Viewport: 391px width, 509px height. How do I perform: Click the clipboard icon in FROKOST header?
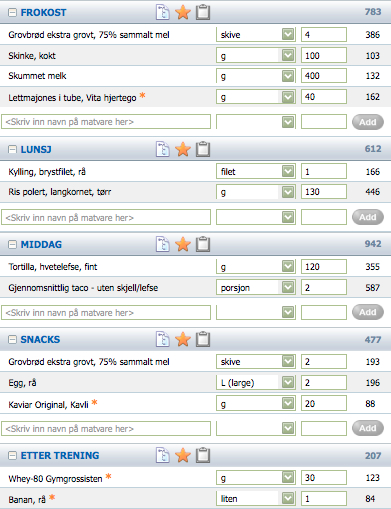(x=203, y=12)
